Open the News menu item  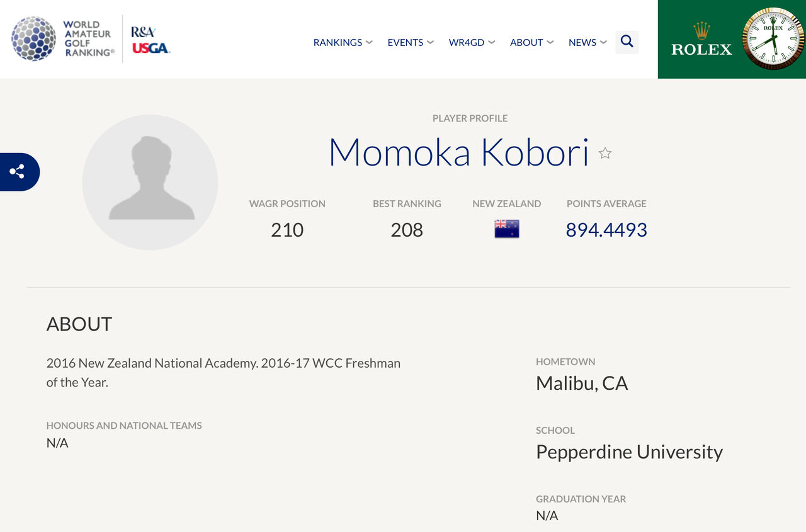click(582, 42)
